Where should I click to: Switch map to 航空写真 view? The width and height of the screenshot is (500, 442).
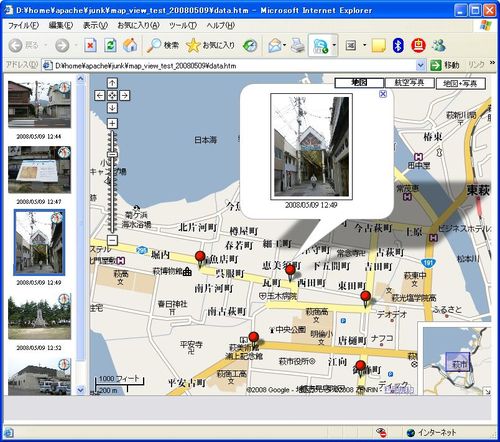pos(410,83)
